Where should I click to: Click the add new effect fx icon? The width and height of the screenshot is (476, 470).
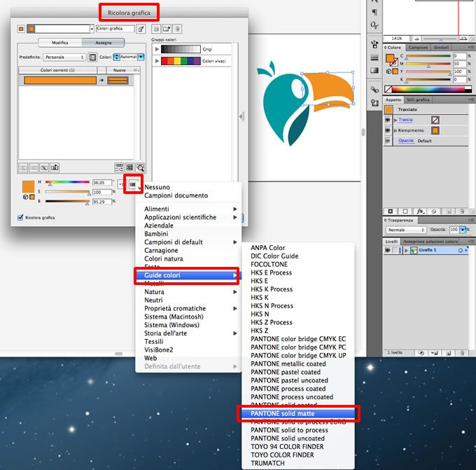point(420,211)
